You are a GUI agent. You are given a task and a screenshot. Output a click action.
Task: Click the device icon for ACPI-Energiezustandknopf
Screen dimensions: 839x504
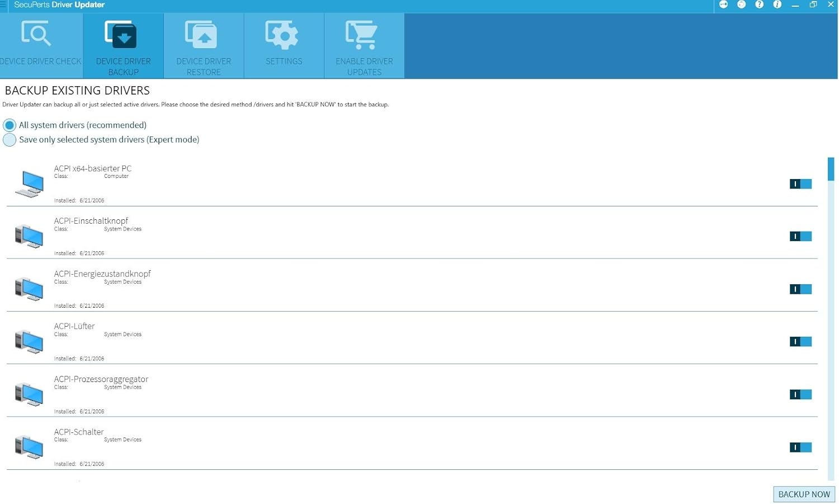click(x=30, y=289)
